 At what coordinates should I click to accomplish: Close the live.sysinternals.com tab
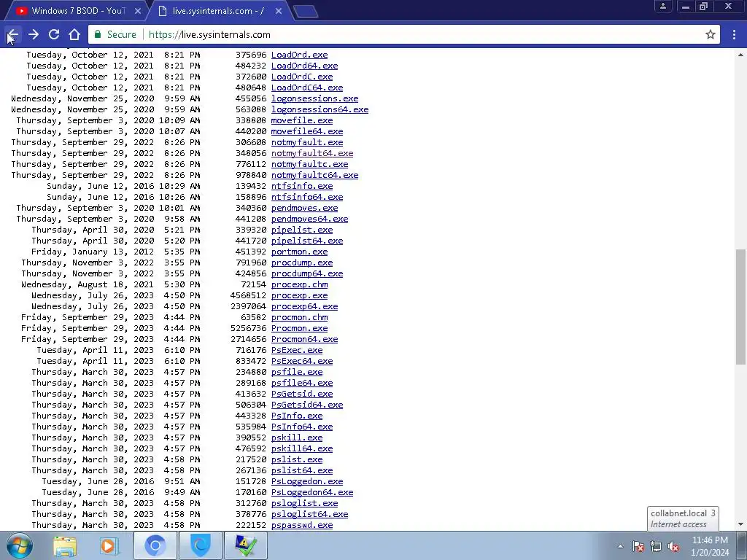coord(279,10)
